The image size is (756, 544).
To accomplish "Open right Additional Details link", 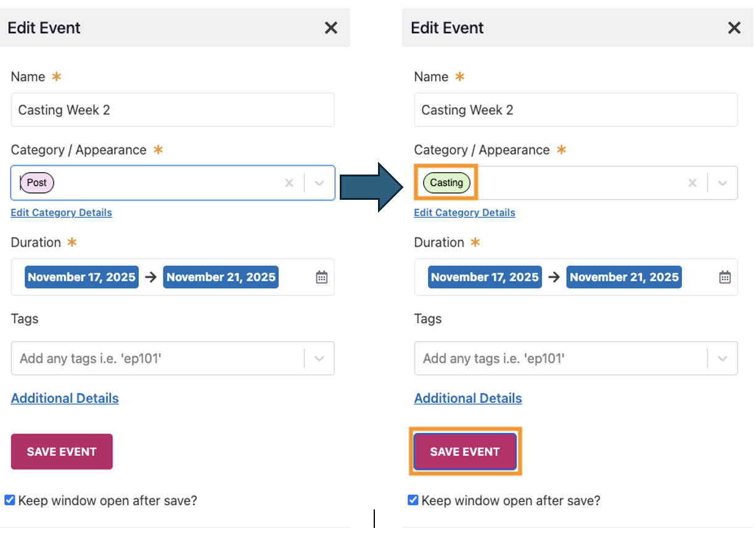I will (x=467, y=398).
